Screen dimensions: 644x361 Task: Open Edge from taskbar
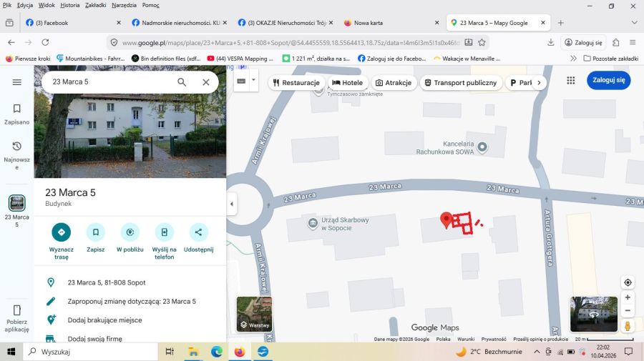[216, 352]
